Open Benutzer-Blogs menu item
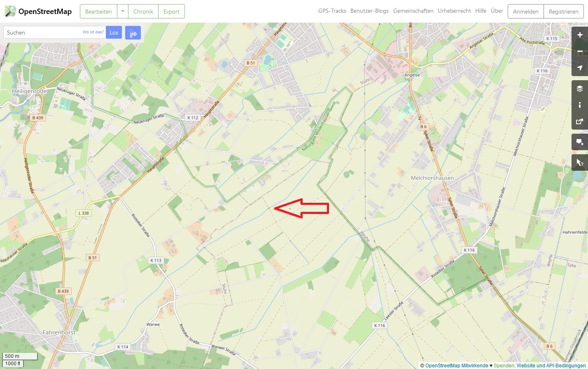588x369 pixels. [369, 11]
